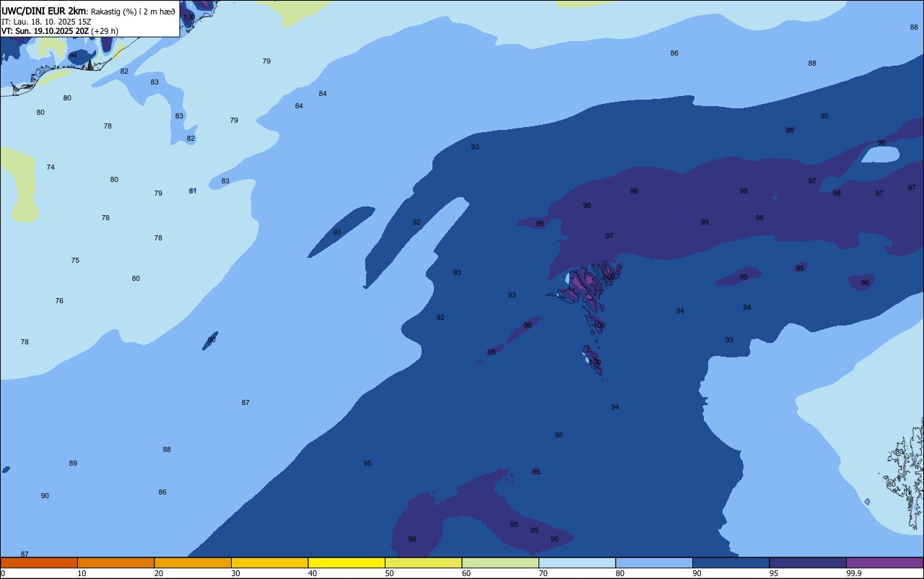Click the 90–95 dark blue legend swatch
924x579 pixels.
click(x=731, y=562)
